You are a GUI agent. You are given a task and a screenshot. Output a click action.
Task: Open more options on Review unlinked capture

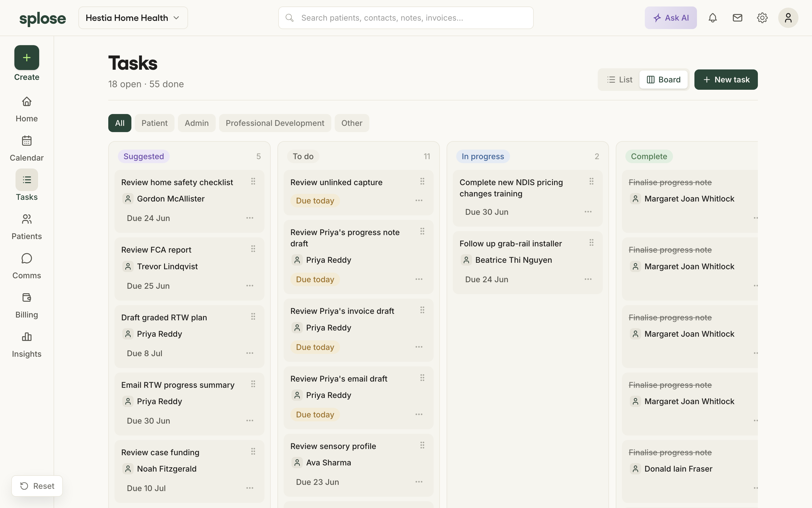pyautogui.click(x=419, y=201)
